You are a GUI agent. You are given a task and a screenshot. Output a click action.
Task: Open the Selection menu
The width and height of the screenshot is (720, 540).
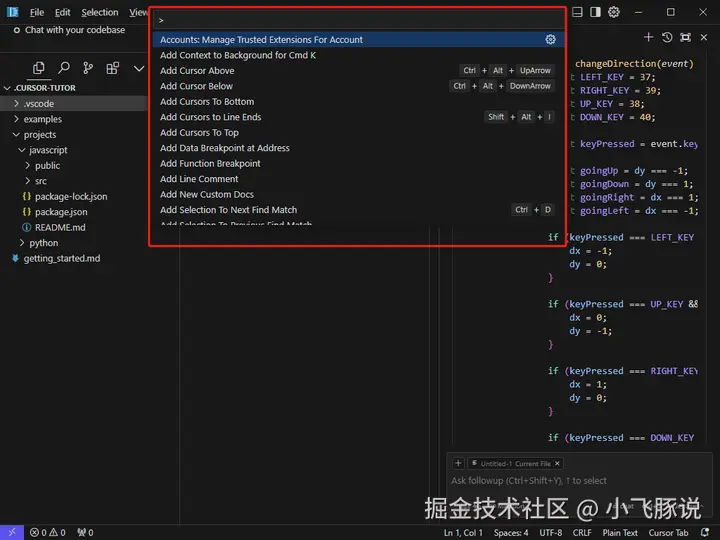click(100, 12)
